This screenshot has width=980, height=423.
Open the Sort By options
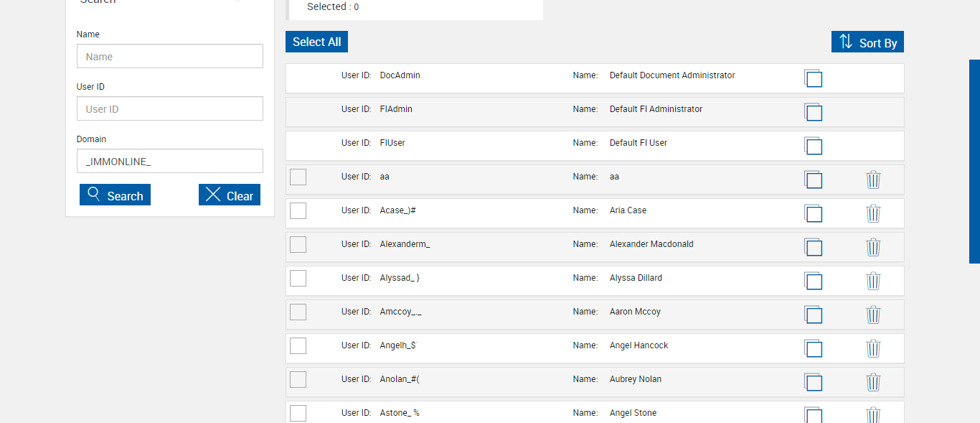pos(867,42)
